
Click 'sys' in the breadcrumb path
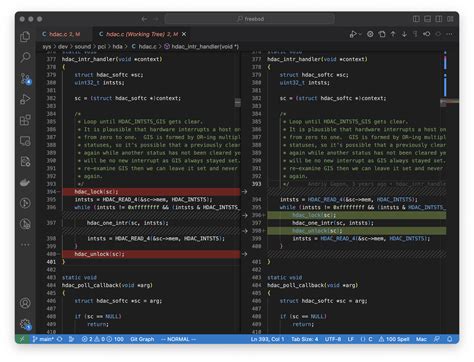(47, 47)
